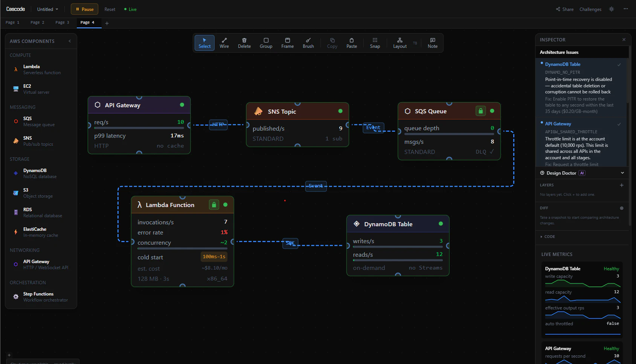Select the Delete tool
Viewport: 636px width, 364px height.
click(x=244, y=43)
